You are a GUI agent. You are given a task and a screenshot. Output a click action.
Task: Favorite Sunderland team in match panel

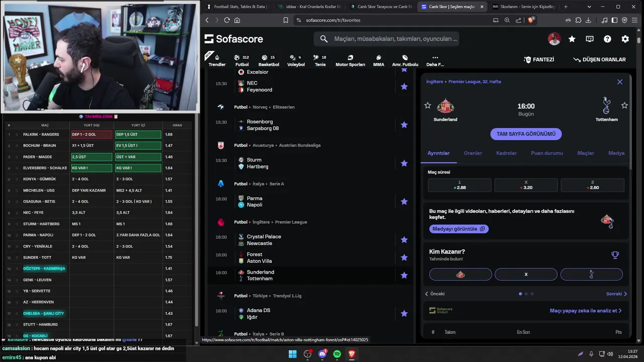tap(428, 105)
